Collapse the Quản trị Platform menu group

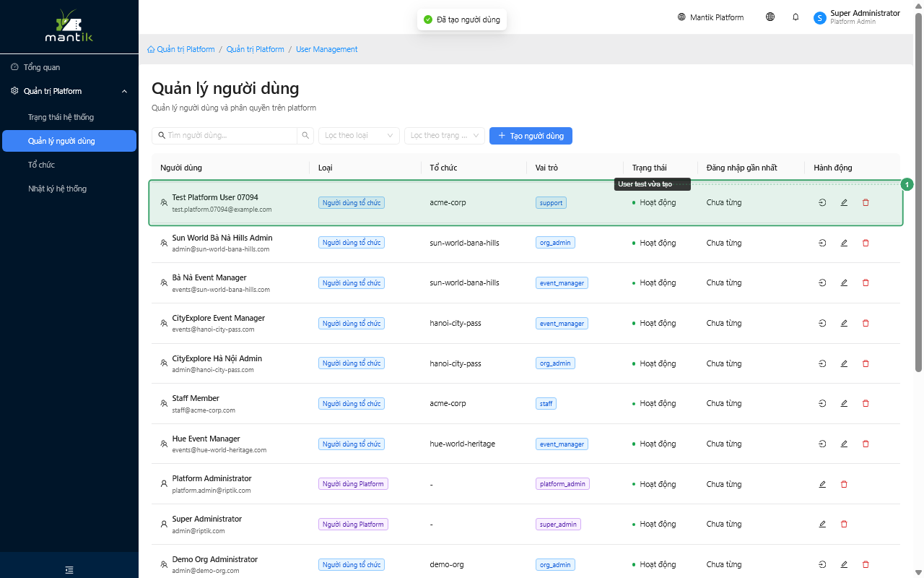pos(69,91)
